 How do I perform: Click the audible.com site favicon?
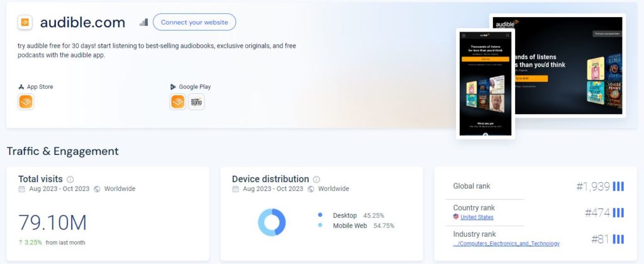tap(25, 22)
